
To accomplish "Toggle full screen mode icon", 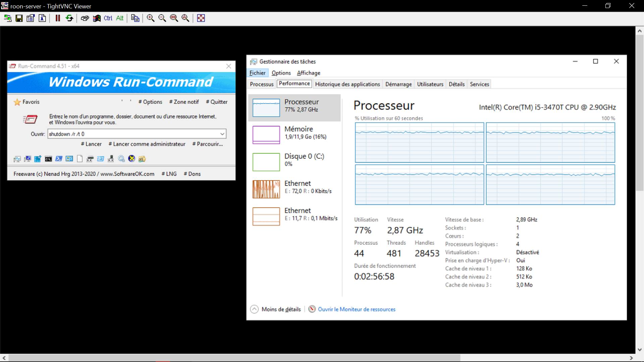I will [x=201, y=18].
